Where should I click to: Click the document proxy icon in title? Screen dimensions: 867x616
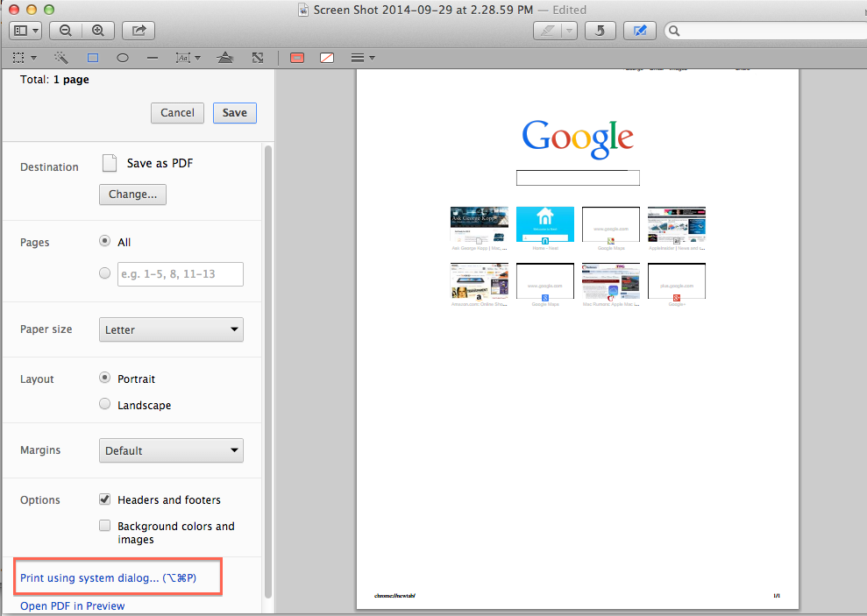pos(303,10)
